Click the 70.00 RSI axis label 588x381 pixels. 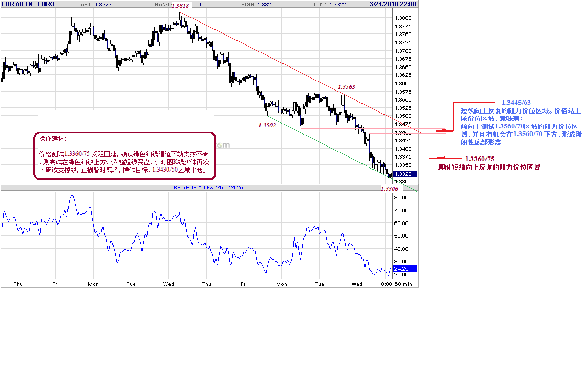click(x=401, y=211)
